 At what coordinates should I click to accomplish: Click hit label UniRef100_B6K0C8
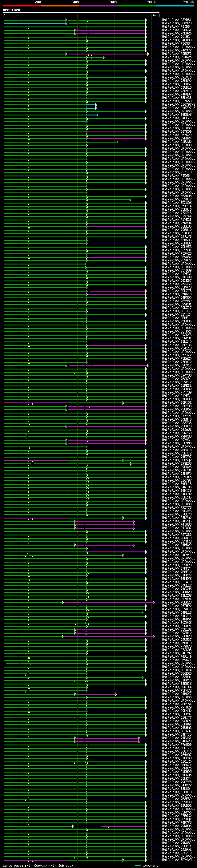pos(176,98)
